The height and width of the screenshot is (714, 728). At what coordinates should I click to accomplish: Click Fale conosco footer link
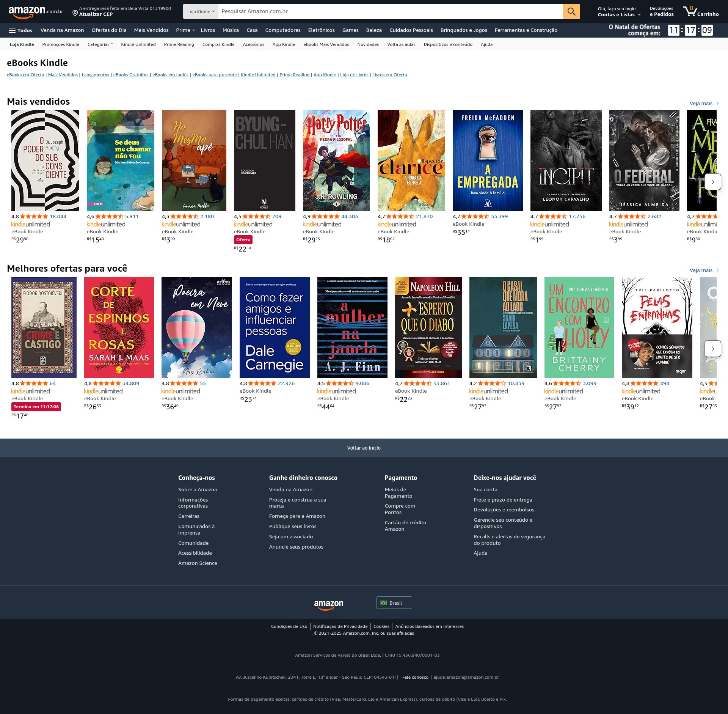click(415, 677)
